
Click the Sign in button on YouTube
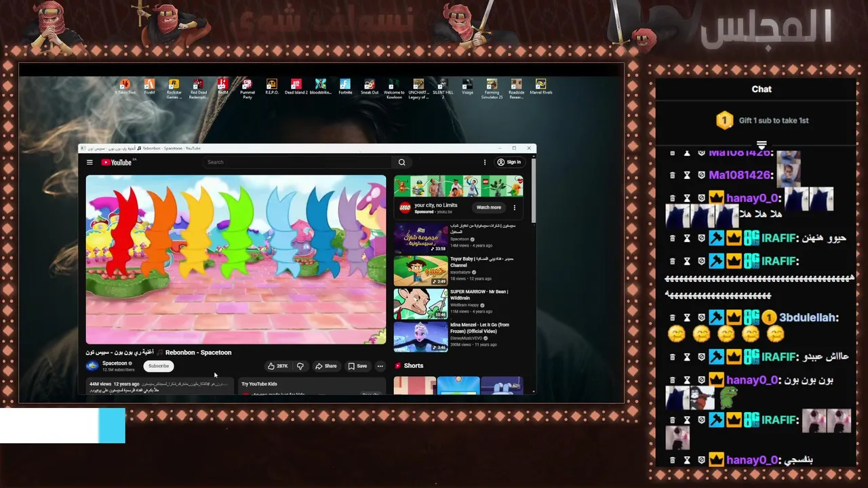[509, 162]
